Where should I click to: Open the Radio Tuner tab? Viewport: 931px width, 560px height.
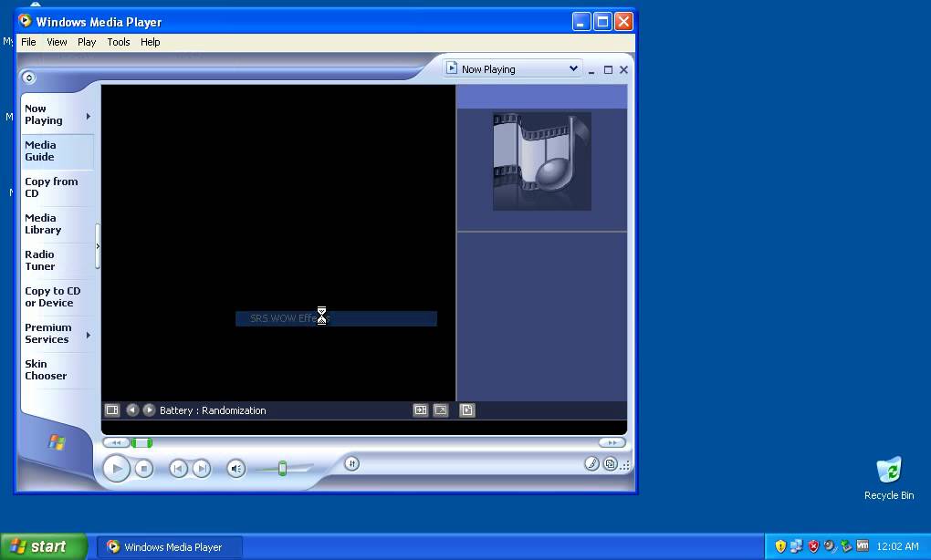tap(58, 261)
